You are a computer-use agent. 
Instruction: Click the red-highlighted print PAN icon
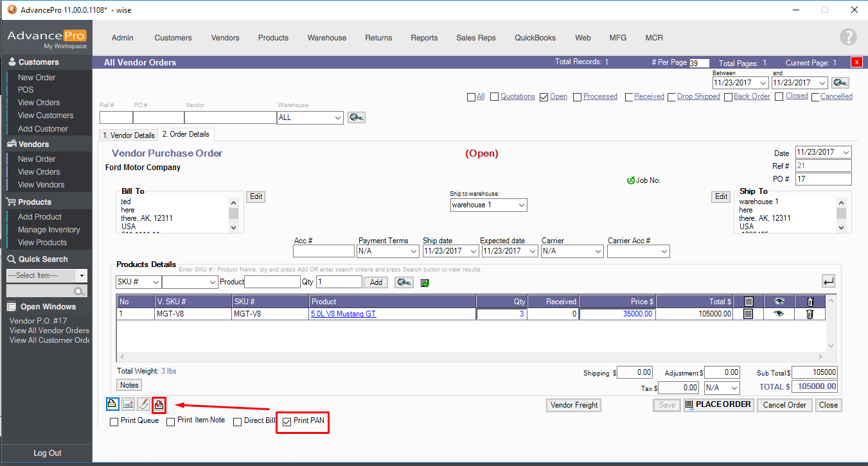pos(159,404)
